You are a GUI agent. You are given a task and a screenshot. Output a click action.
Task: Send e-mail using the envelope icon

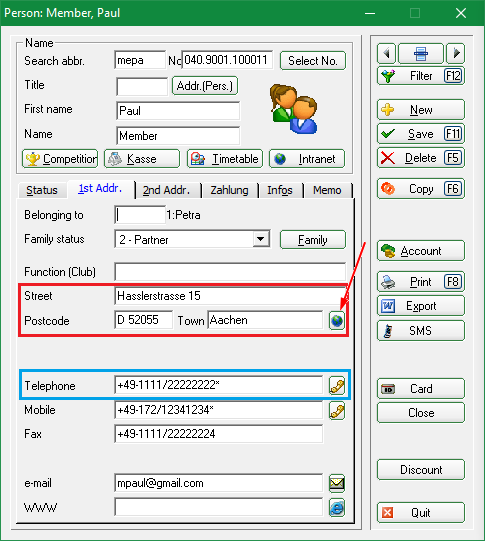pos(337,483)
